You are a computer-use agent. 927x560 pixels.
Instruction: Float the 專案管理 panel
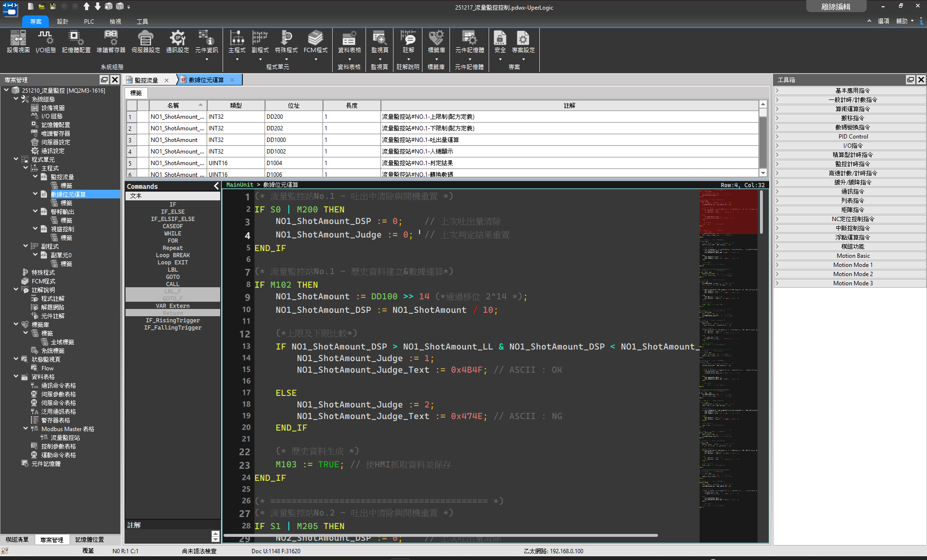click(x=104, y=80)
